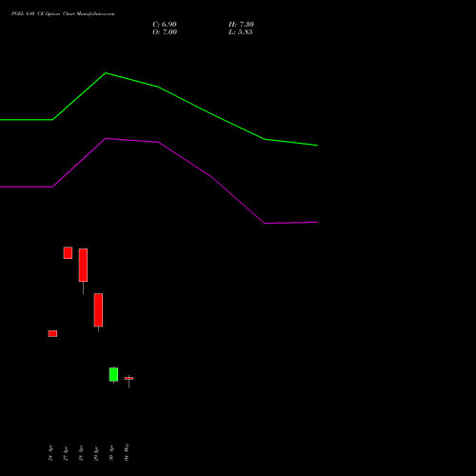
Task: Click the peak of the purple line
Action: [106, 138]
